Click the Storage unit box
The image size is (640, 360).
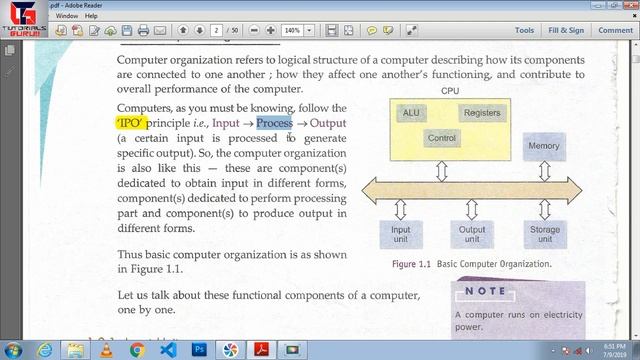pos(545,234)
